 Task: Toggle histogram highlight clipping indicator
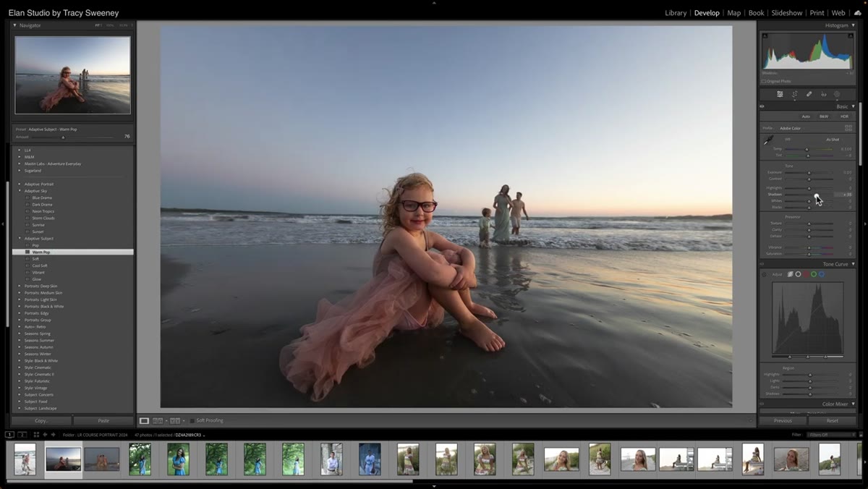[x=851, y=36]
